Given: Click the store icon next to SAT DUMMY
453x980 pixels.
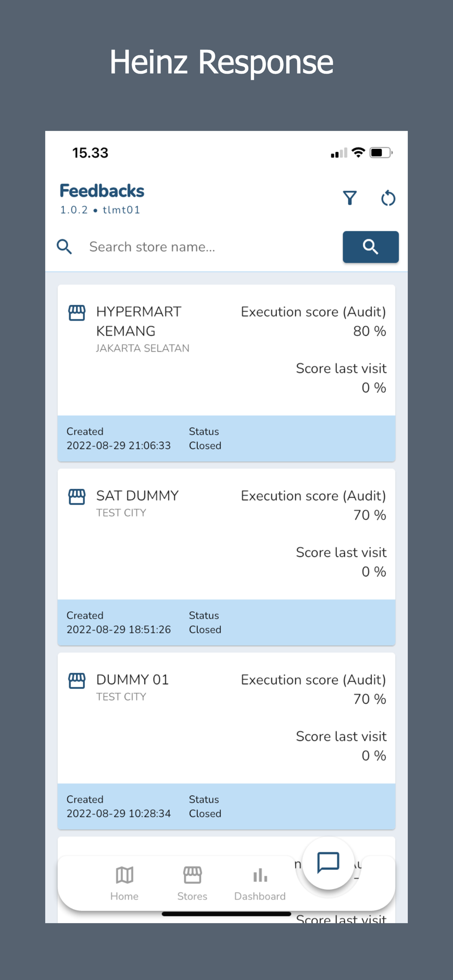Looking at the screenshot, I should (x=77, y=497).
